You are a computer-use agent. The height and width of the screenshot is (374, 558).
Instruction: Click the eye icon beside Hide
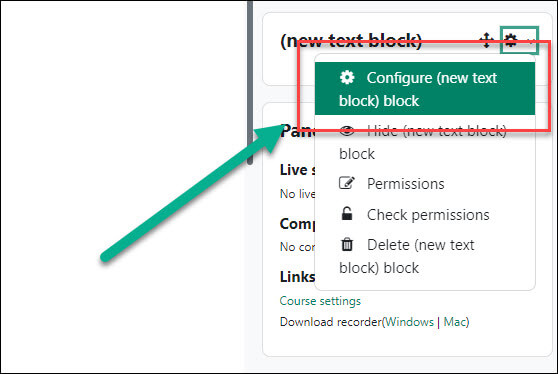[347, 131]
